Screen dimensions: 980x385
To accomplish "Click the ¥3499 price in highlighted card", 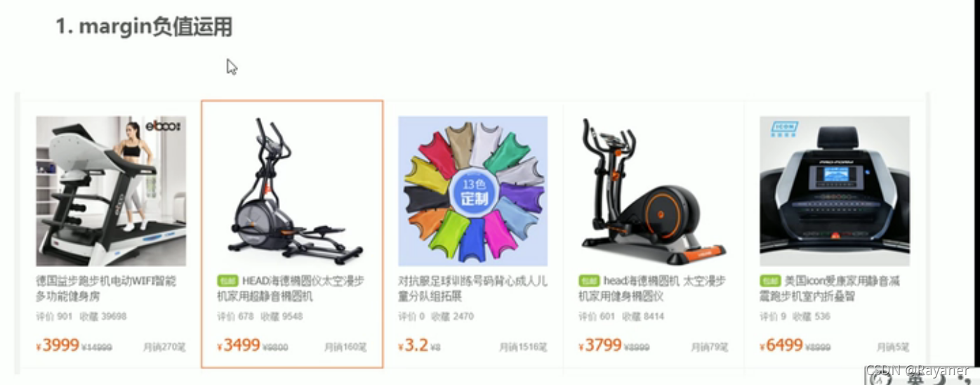I will click(x=239, y=345).
